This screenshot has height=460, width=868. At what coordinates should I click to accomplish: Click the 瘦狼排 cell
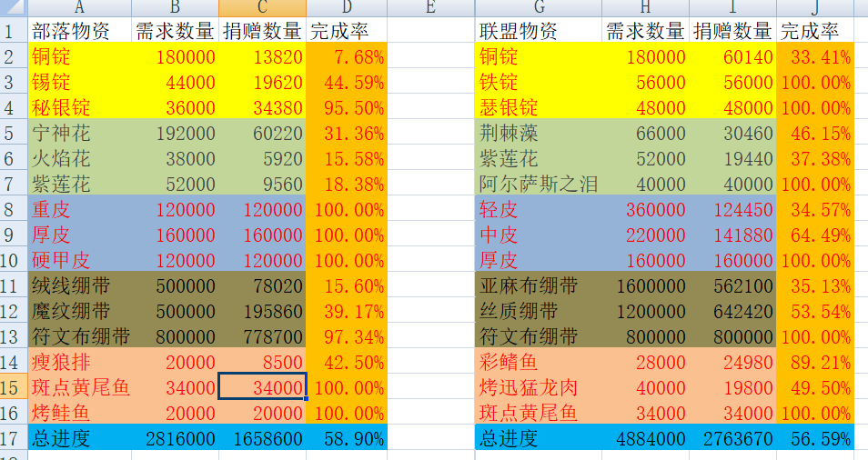(79, 362)
